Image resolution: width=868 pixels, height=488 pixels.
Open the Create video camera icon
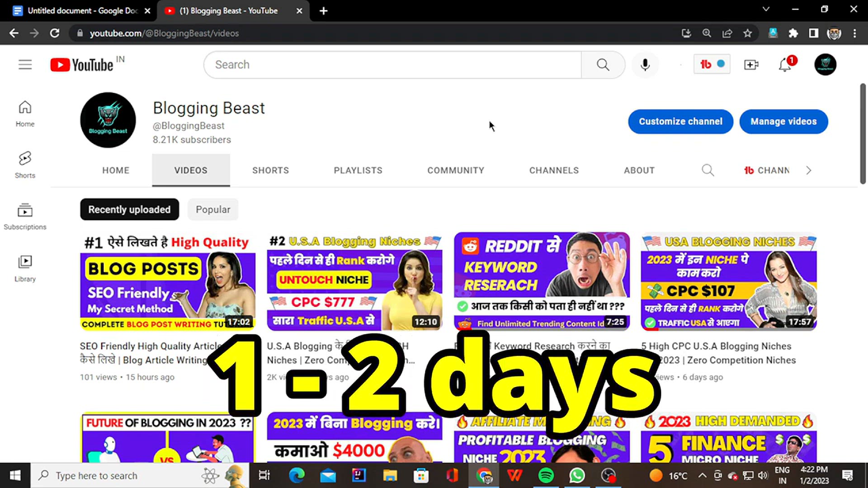[751, 65]
